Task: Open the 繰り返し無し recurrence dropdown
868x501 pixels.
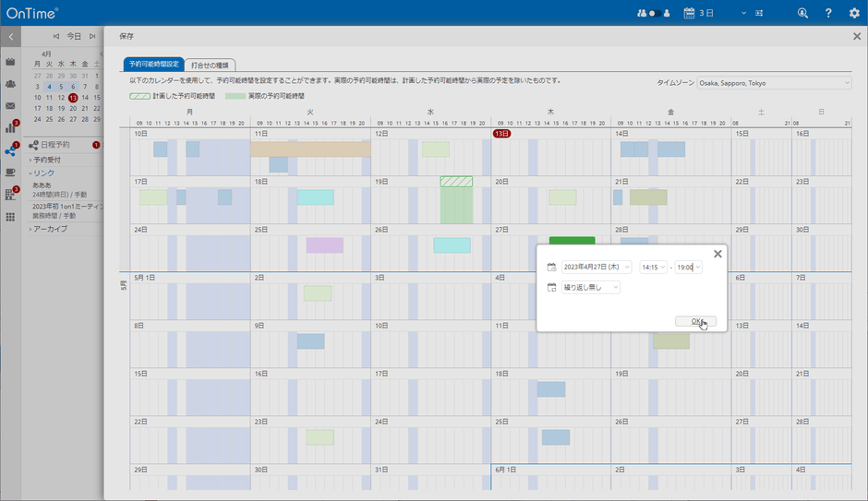Action: [591, 288]
